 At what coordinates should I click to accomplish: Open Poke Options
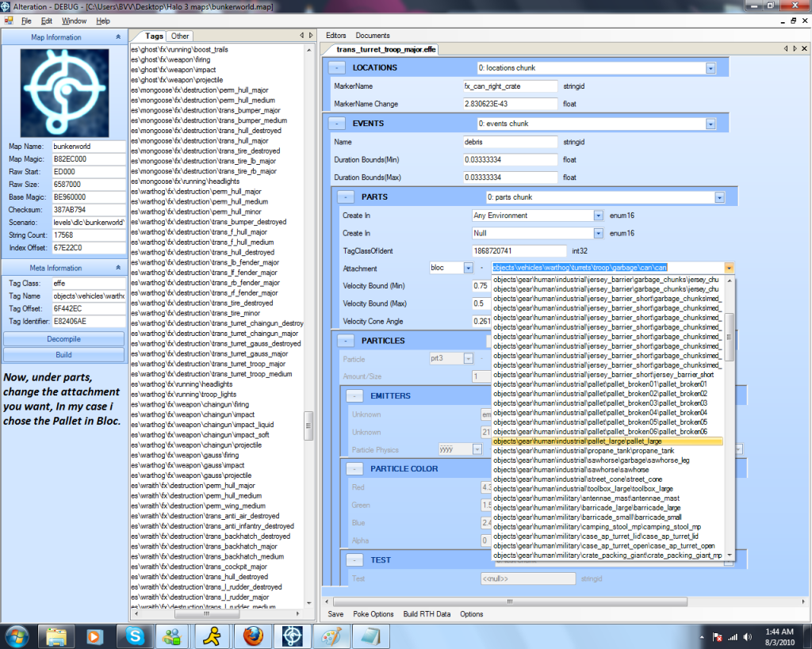tap(373, 614)
